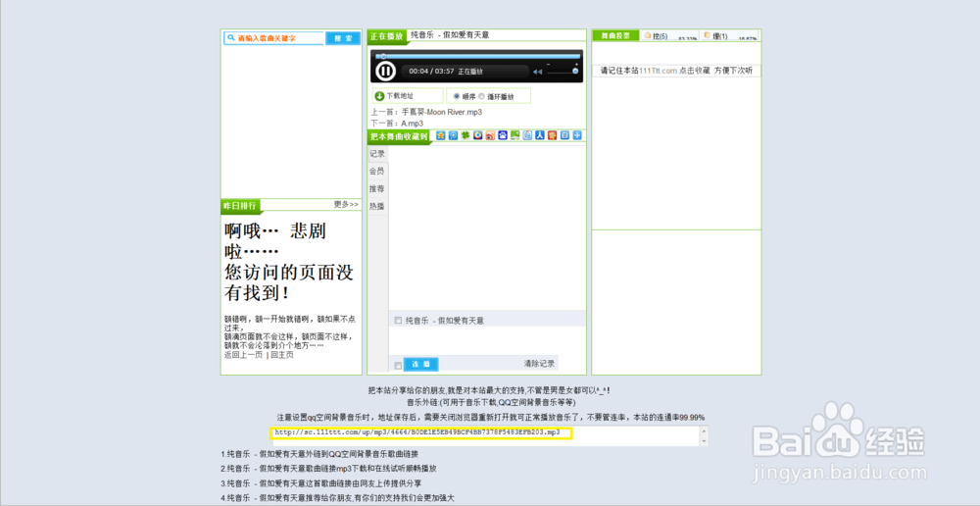Share via red and yellow icon
Image resolution: width=980 pixels, height=506 pixels.
553,135
